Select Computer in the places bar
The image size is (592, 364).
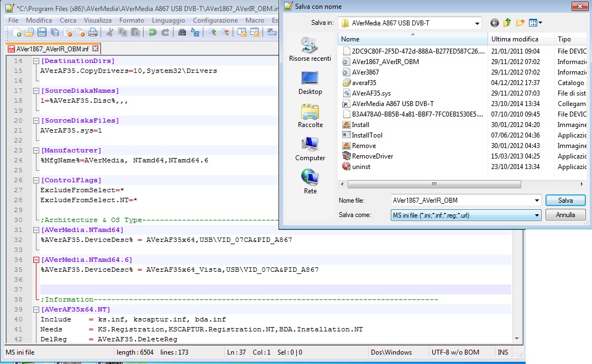point(310,149)
